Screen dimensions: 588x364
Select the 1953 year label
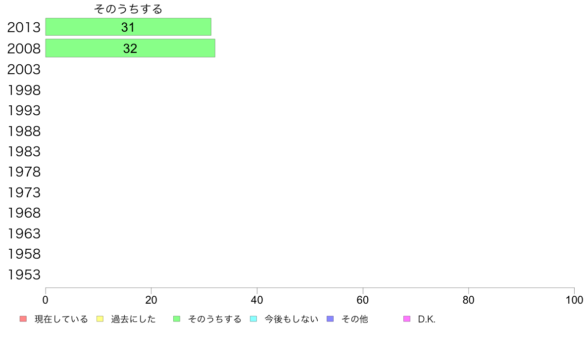[24, 274]
